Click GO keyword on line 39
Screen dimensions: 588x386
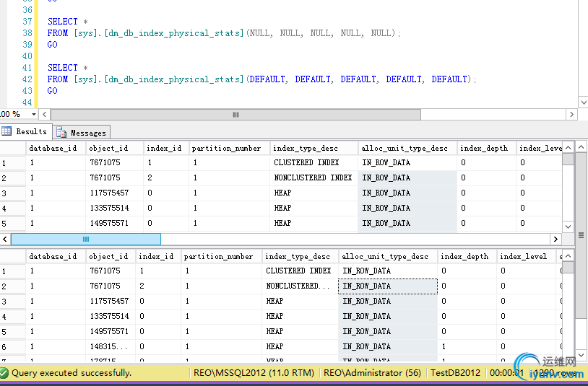tap(53, 45)
